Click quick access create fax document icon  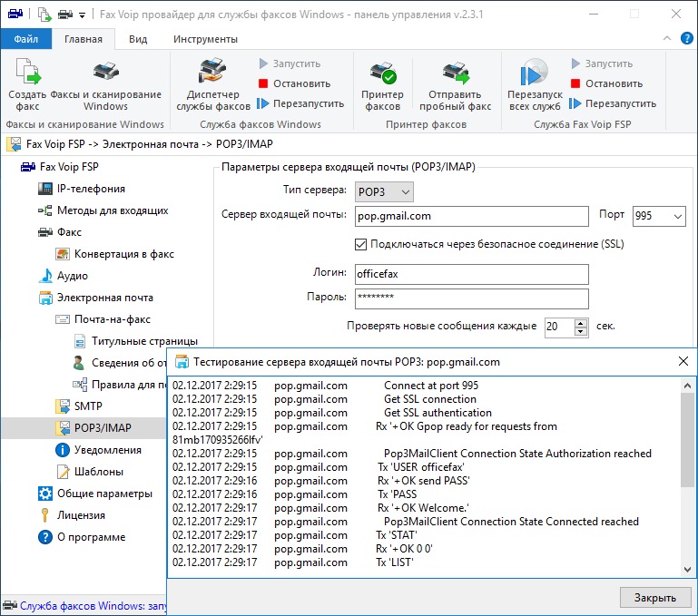[44, 15]
